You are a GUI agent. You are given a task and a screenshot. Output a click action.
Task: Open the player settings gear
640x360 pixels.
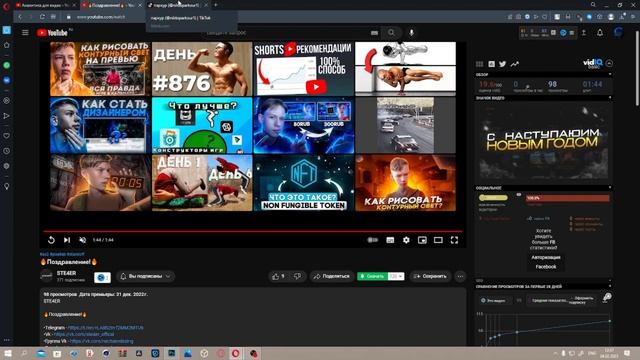click(406, 240)
